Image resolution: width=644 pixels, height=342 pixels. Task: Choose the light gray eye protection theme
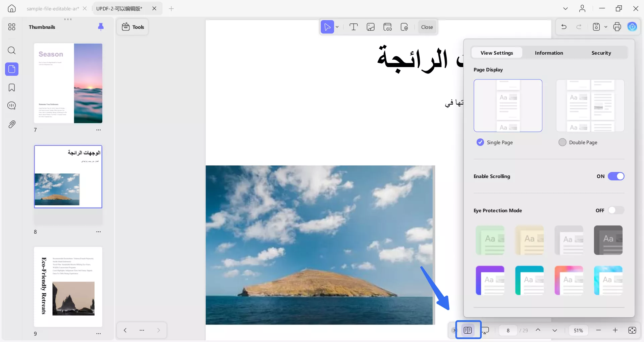(569, 240)
